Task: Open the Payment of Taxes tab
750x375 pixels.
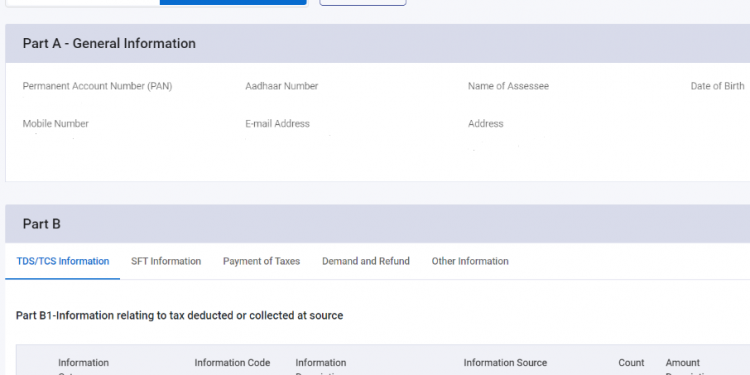Action: [261, 261]
